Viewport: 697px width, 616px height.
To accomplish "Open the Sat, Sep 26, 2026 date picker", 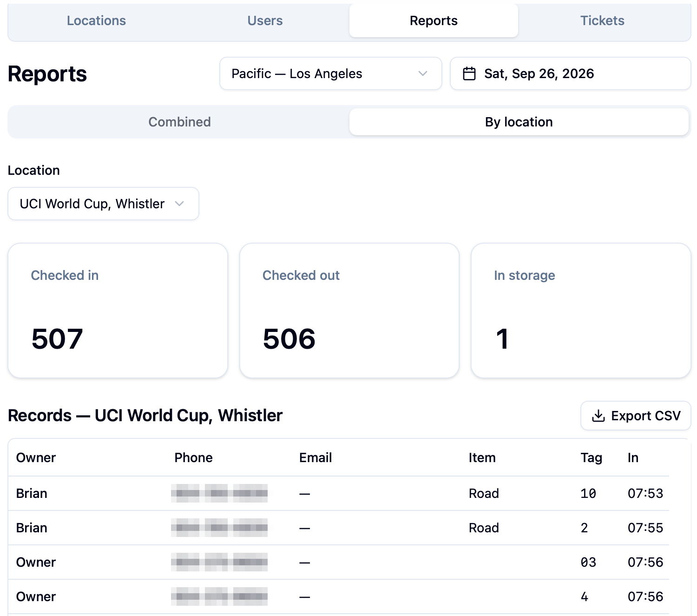I will [x=570, y=73].
